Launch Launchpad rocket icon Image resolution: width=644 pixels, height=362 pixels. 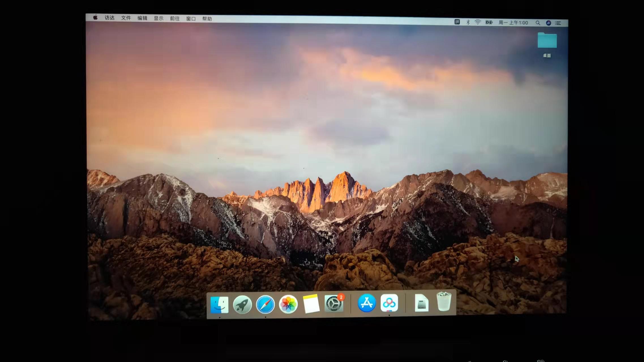[x=243, y=304]
